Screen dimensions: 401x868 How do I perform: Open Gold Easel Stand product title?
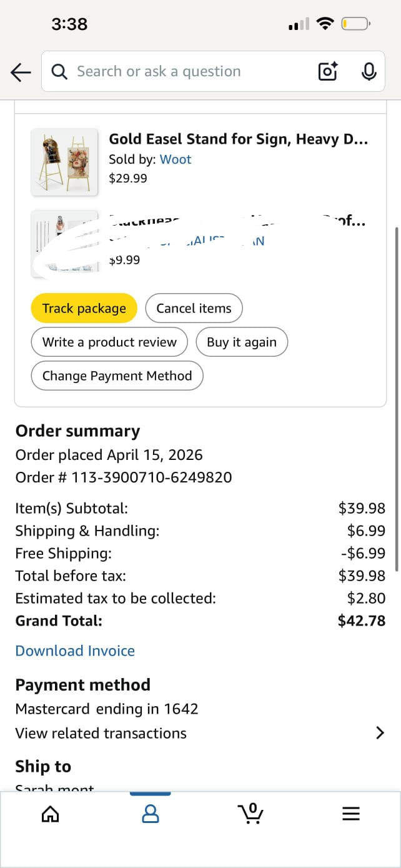coord(238,139)
